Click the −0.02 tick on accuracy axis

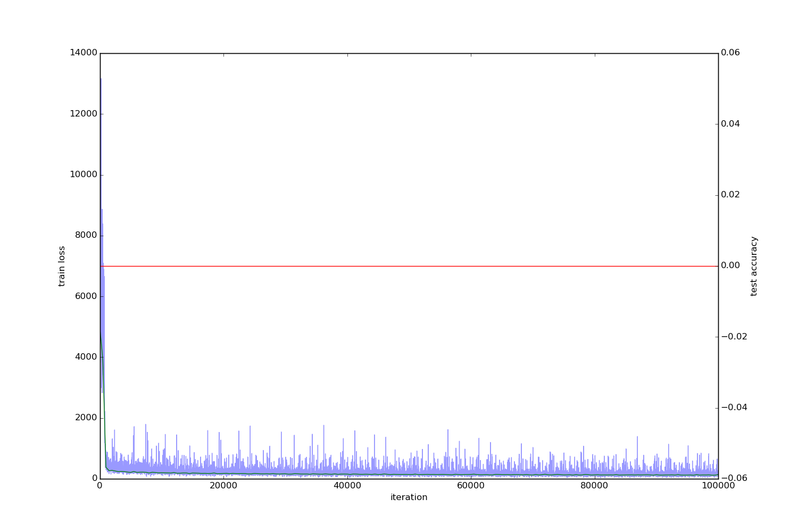pyautogui.click(x=734, y=337)
